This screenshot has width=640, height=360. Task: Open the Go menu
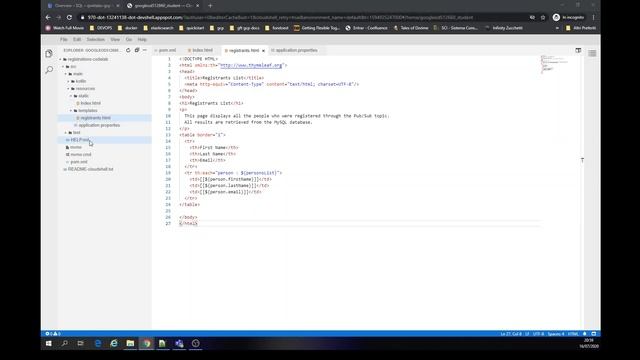129,40
